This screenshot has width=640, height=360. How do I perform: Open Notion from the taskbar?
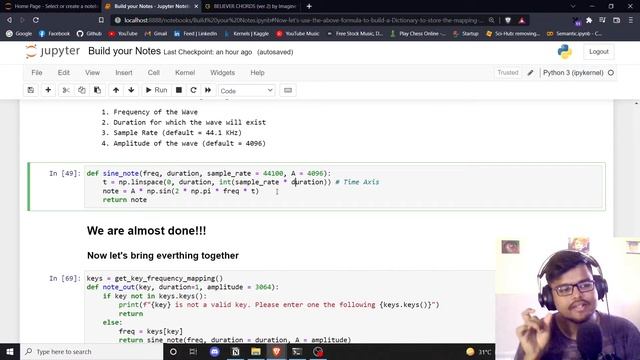[236, 351]
